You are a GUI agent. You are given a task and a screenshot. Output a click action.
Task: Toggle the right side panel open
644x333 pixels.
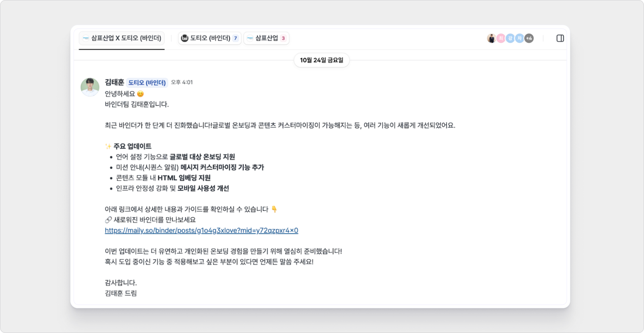[x=560, y=38]
